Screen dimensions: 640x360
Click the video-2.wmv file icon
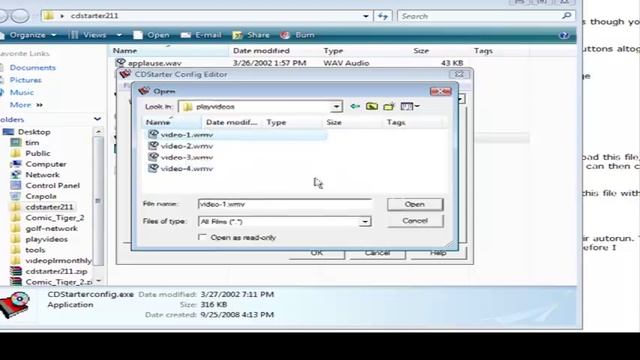[153, 146]
